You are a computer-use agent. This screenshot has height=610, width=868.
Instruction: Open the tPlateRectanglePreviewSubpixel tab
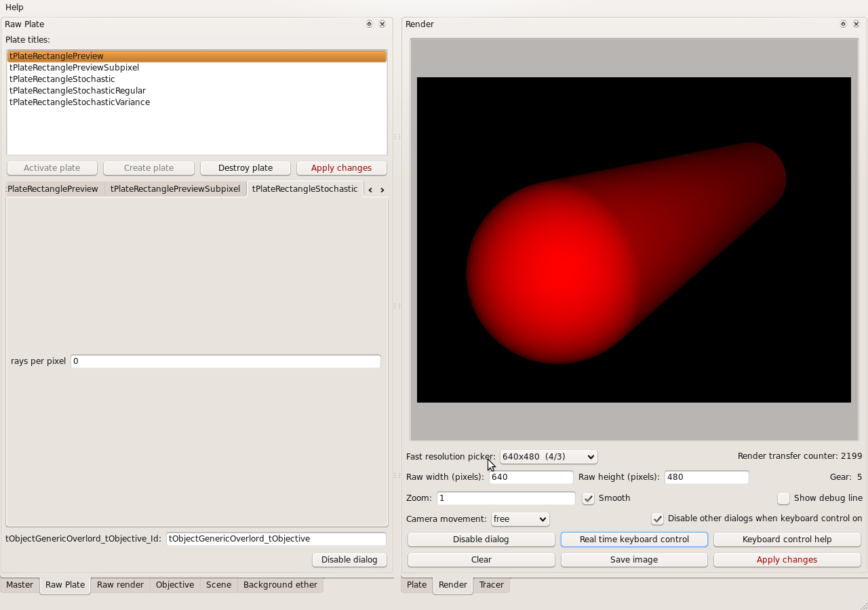click(175, 189)
